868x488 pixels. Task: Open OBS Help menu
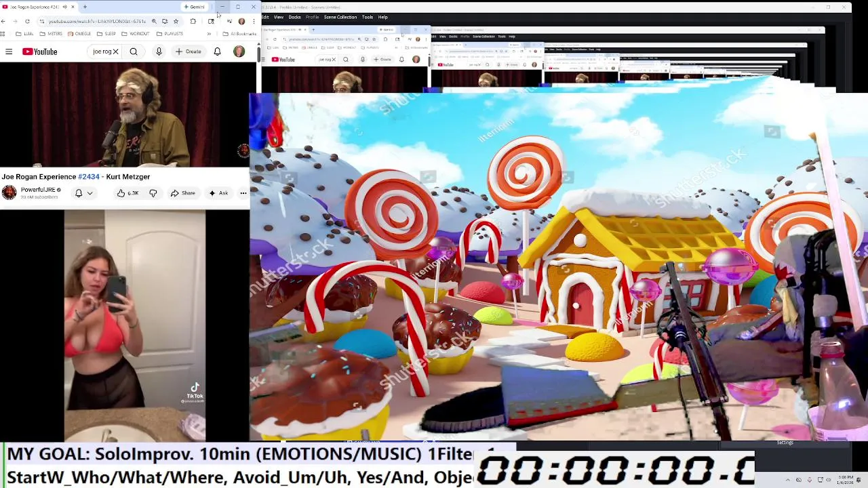click(382, 17)
